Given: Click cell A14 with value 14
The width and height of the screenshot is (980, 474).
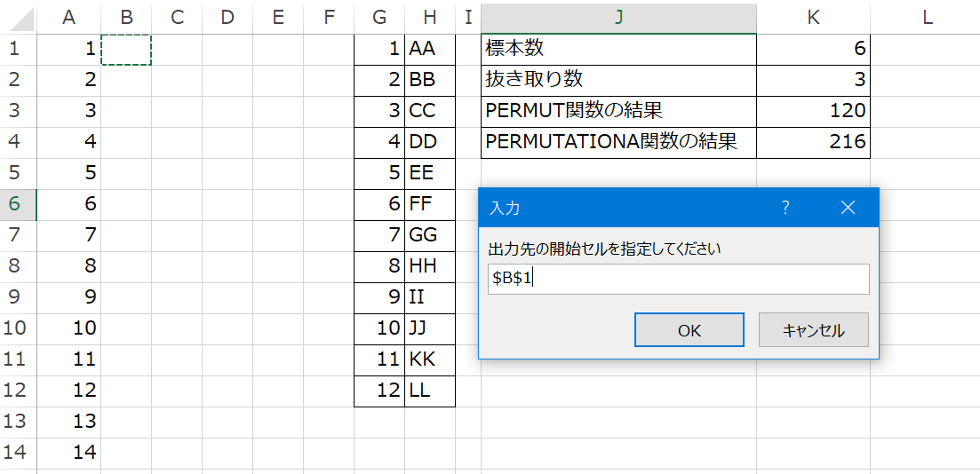Looking at the screenshot, I should 68,453.
